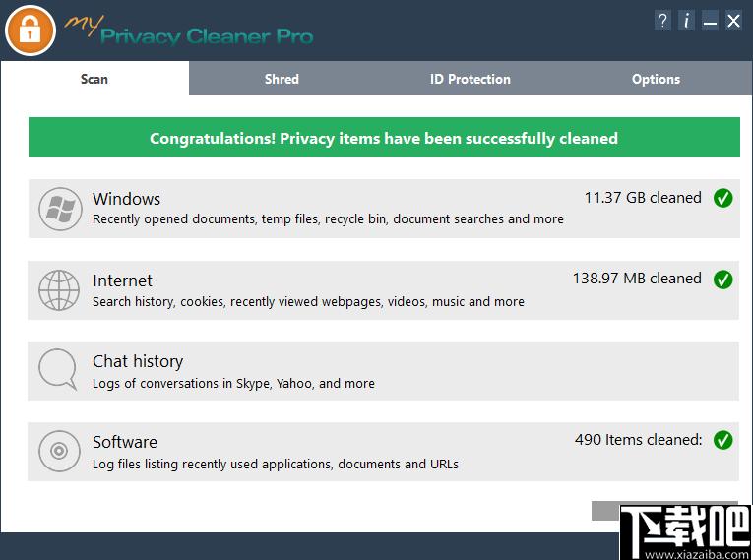Click the orange padlock app logo
The image size is (753, 560).
(31, 30)
